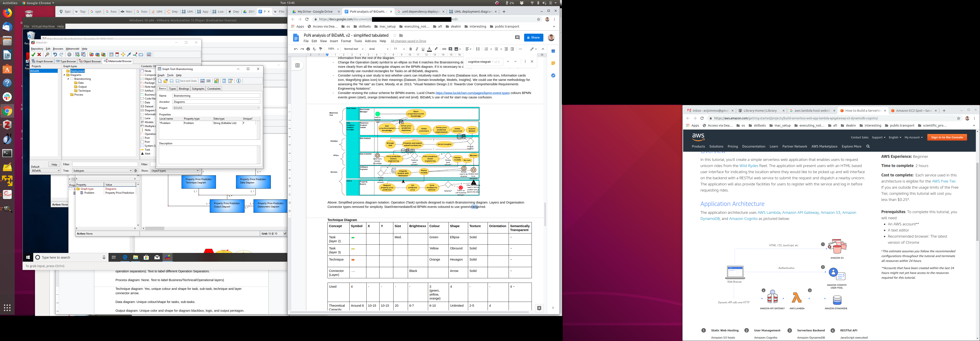Open the Subtypes tree dropdown
The height and width of the screenshot is (341, 980).
(102, 171)
